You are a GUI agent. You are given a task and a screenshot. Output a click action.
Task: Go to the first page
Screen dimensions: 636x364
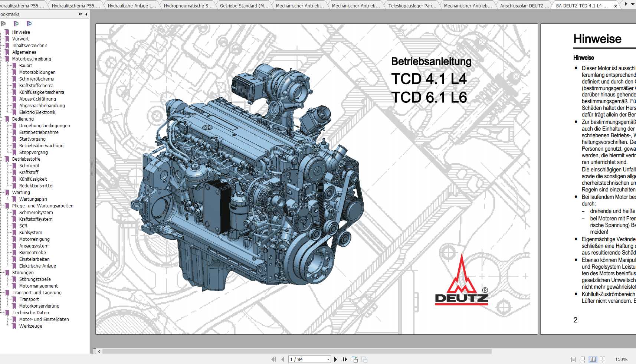pos(274,359)
